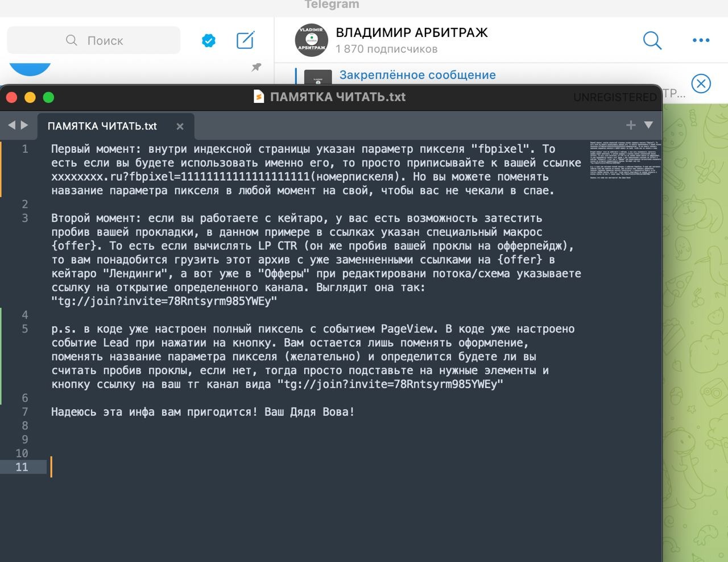Click the "1 870 подписчиков" subscriber count

pyautogui.click(x=387, y=49)
